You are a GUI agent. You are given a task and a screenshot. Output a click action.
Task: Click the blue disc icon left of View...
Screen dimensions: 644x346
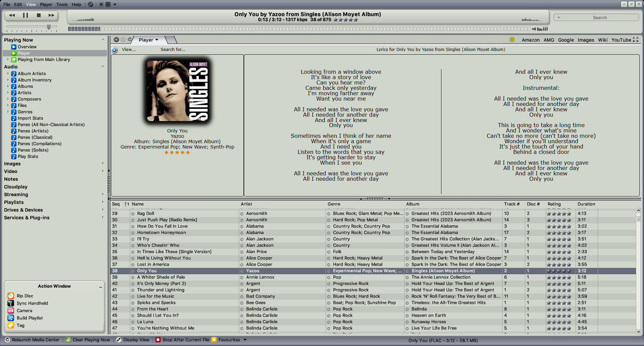click(x=115, y=50)
